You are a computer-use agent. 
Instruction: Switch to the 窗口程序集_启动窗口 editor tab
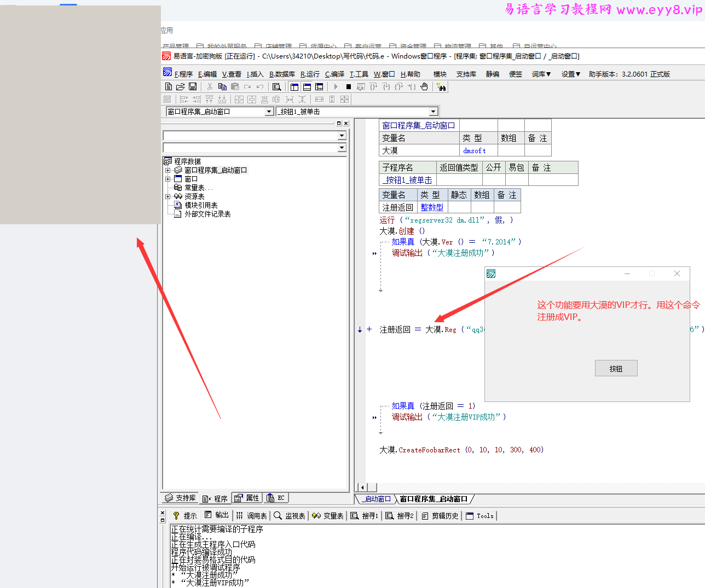[x=434, y=499]
